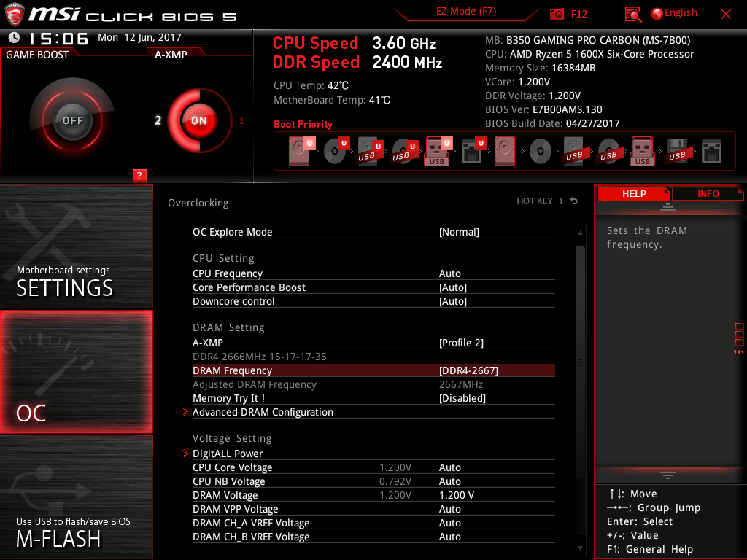
Task: Select the first UEFI hard drive boot icon
Action: tap(301, 151)
